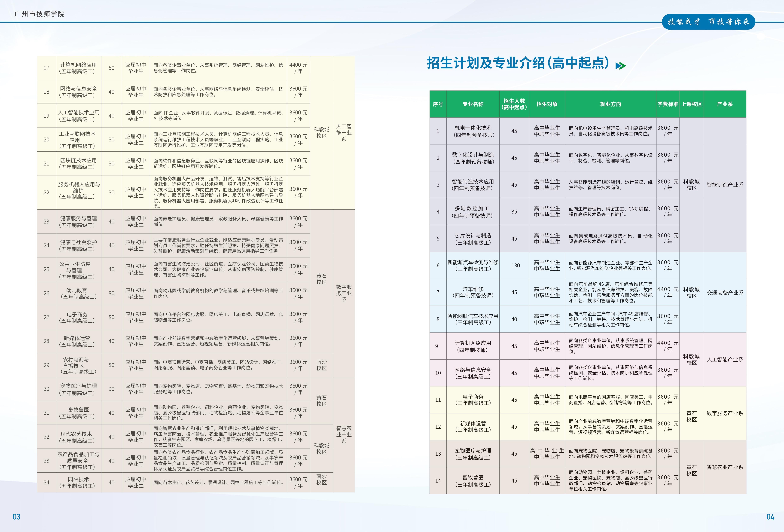This screenshot has width=784, height=532.
Task: Select 电子商务(三年制高级工) in the right table
Action: (x=473, y=400)
